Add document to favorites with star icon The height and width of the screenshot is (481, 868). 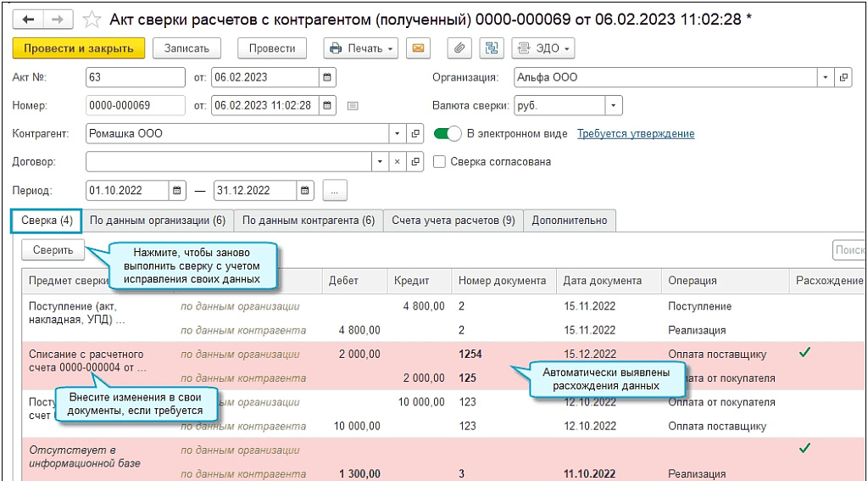(x=93, y=19)
